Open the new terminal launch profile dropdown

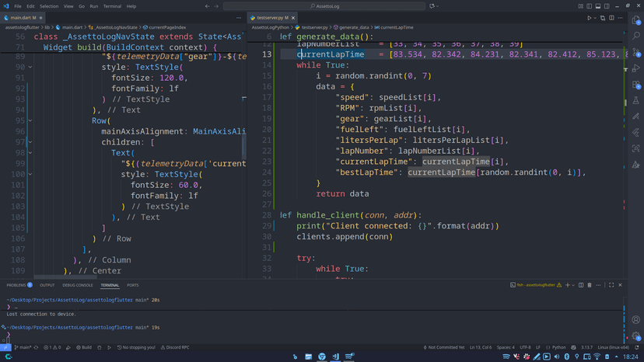click(573, 285)
